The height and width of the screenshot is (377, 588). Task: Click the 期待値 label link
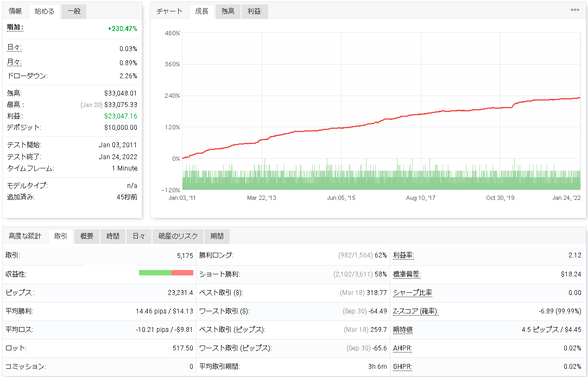pos(403,330)
